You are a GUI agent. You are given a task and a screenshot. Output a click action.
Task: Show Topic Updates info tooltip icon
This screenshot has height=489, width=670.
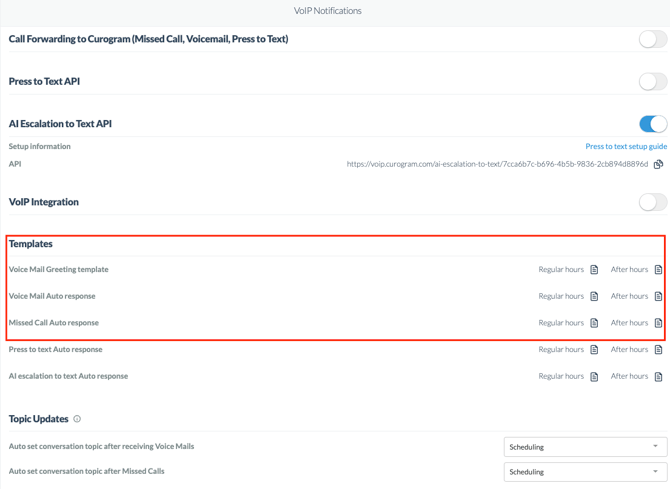77,419
